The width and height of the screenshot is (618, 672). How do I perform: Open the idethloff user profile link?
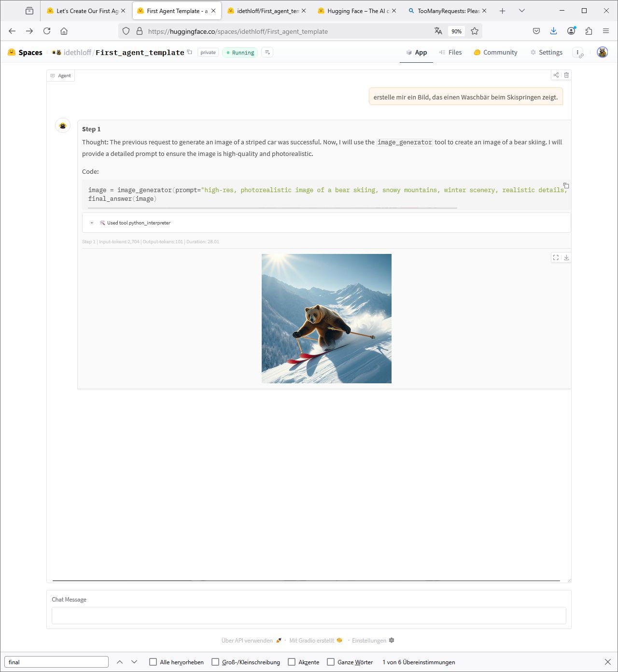(77, 52)
